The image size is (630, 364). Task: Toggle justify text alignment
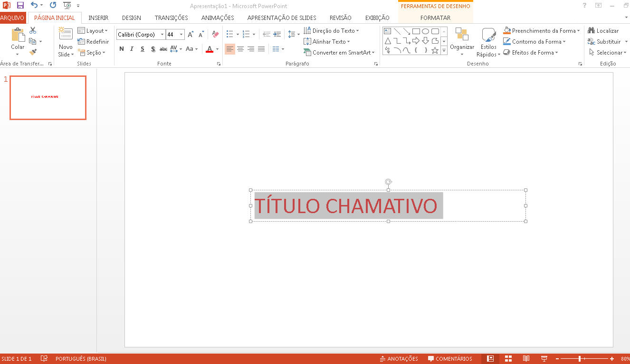[x=261, y=49]
